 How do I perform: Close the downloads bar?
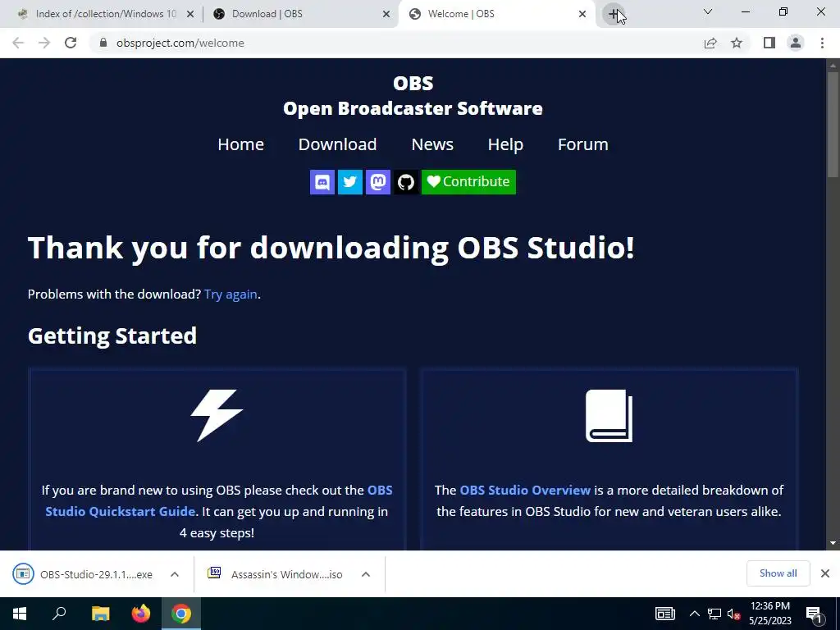click(825, 573)
